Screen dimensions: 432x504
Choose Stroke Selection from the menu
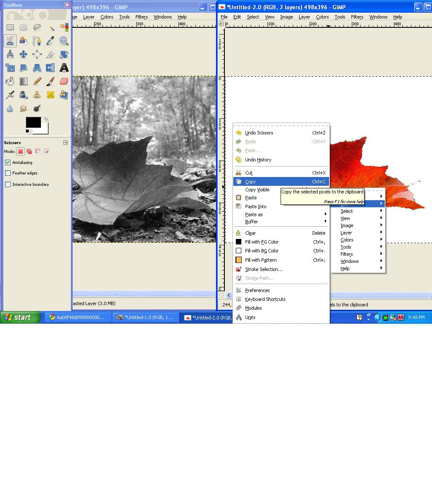point(281,269)
